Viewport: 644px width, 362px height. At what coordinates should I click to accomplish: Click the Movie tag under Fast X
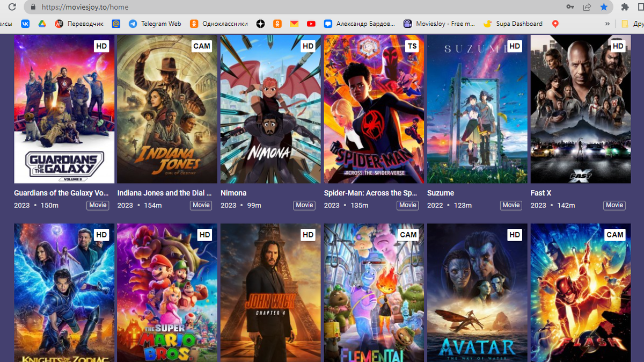pos(614,205)
